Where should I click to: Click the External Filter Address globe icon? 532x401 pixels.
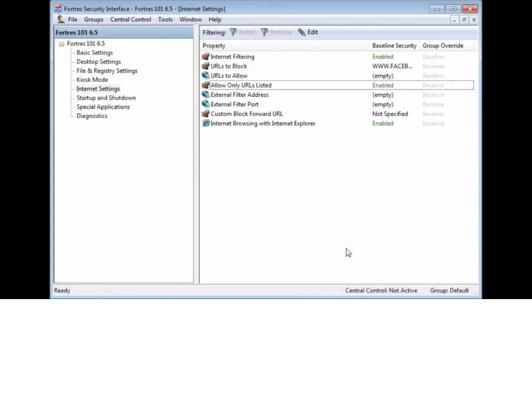point(206,95)
